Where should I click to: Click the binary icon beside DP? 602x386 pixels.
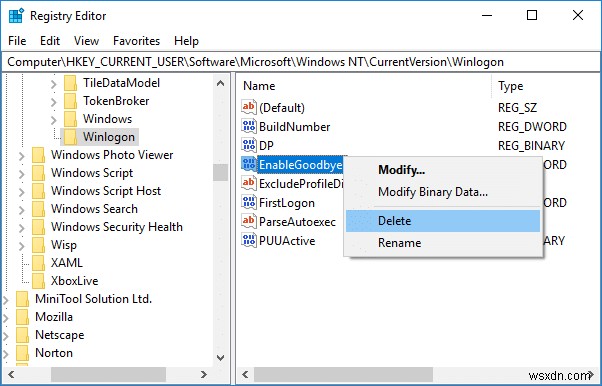[x=249, y=146]
